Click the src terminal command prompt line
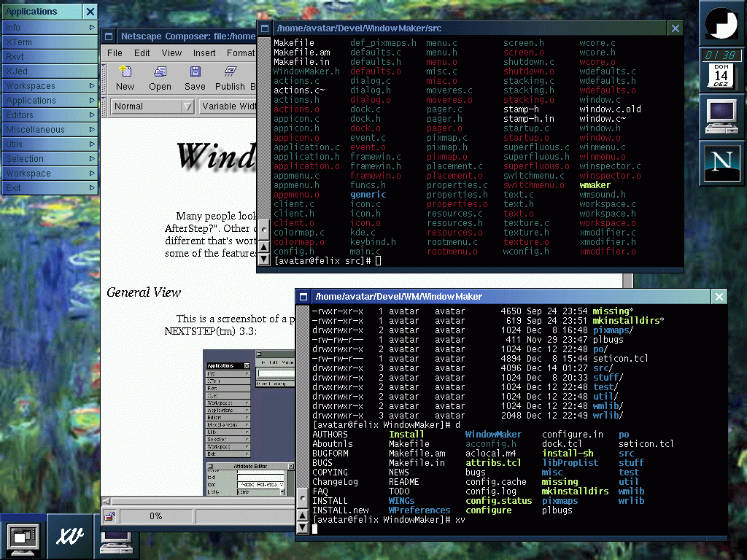Viewport: 747px width, 560px height. coord(328,260)
